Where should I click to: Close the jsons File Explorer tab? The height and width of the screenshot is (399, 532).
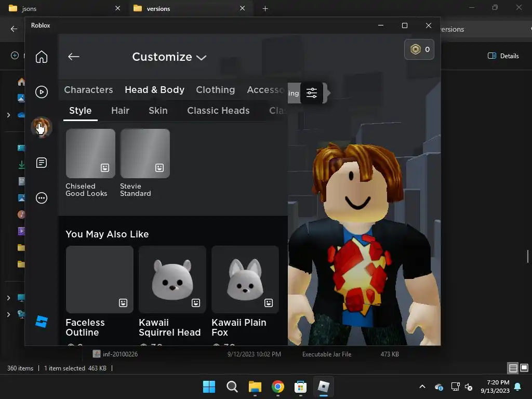click(x=118, y=8)
